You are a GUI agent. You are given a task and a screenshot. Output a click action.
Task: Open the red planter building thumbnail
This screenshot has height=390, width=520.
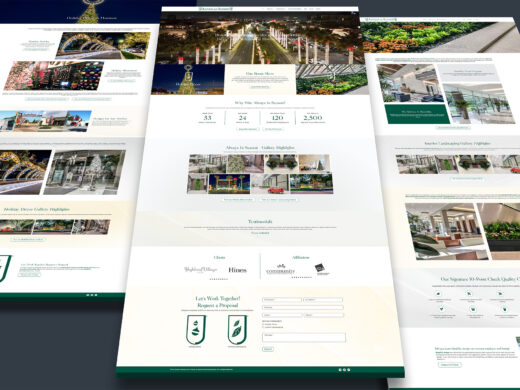(270, 184)
